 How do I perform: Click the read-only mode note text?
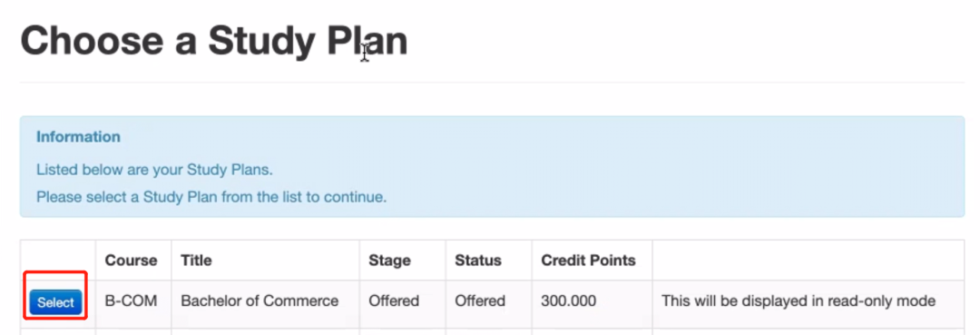point(799,301)
